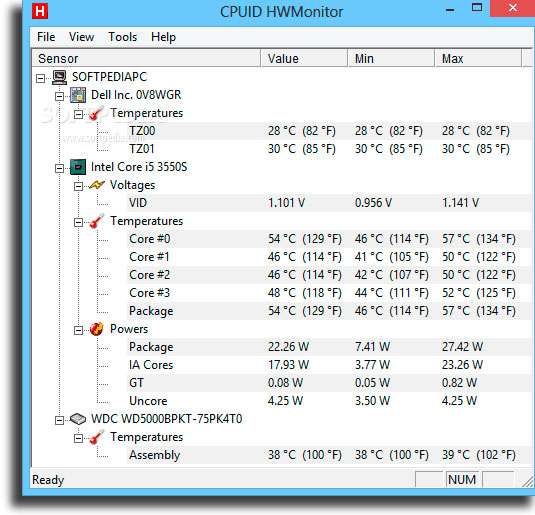535x515 pixels.
Task: Open the Help menu
Action: point(163,37)
